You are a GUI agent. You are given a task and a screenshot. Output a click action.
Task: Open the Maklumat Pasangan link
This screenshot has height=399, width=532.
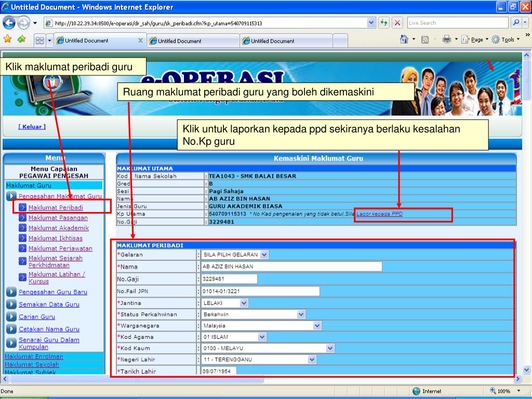click(58, 218)
